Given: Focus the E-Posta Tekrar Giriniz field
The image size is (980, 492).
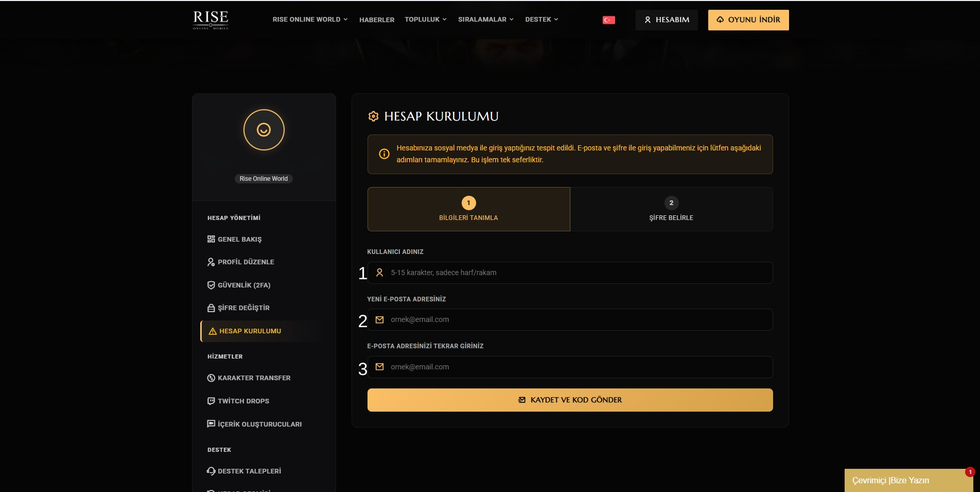Looking at the screenshot, I should (570, 367).
